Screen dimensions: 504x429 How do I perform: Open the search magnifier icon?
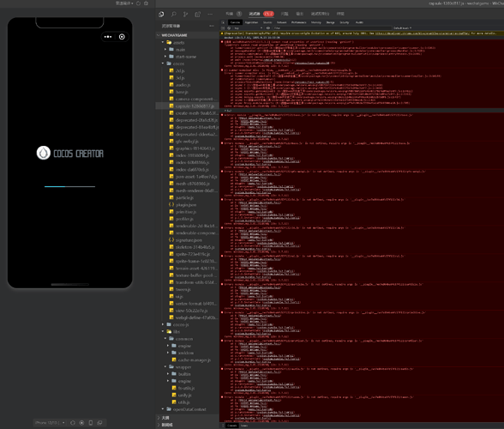pos(173,15)
